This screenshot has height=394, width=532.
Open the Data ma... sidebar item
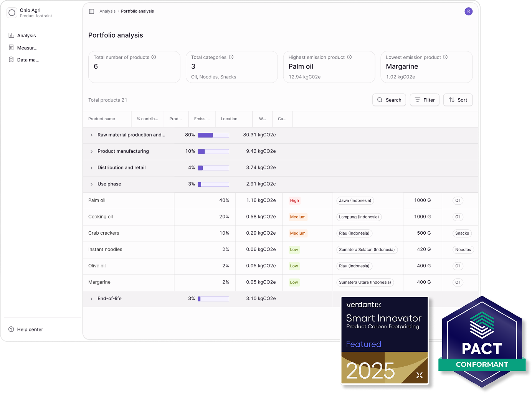pos(28,60)
